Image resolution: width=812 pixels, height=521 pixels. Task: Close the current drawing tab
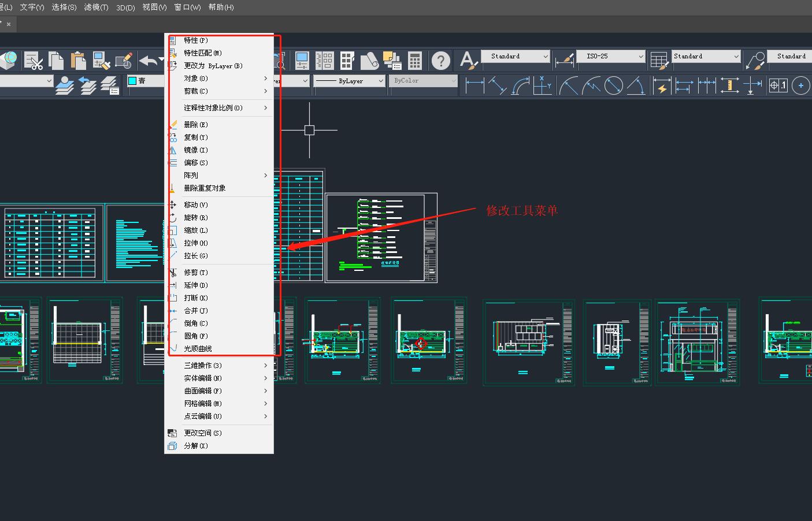(9, 24)
